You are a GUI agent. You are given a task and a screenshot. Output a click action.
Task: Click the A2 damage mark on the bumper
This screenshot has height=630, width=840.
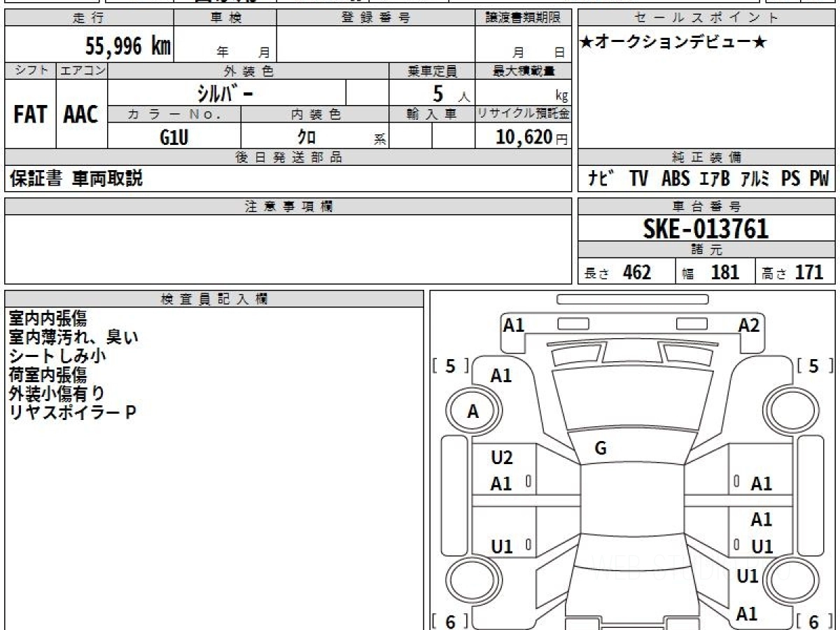(x=748, y=325)
